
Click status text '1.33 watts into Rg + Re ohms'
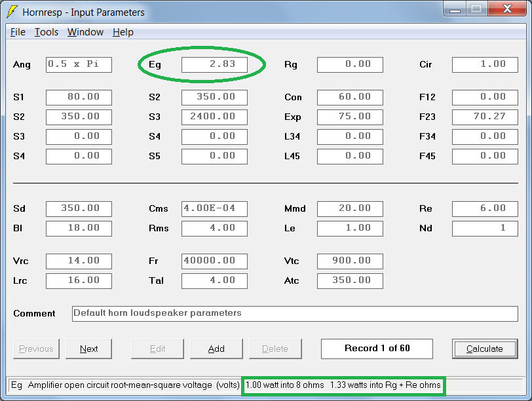pos(385,385)
